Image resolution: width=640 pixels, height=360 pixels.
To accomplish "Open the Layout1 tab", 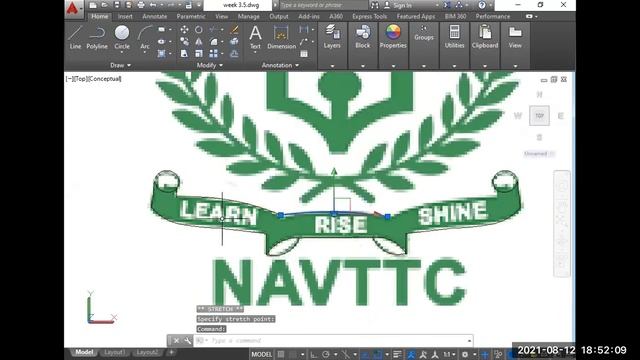I will (114, 352).
